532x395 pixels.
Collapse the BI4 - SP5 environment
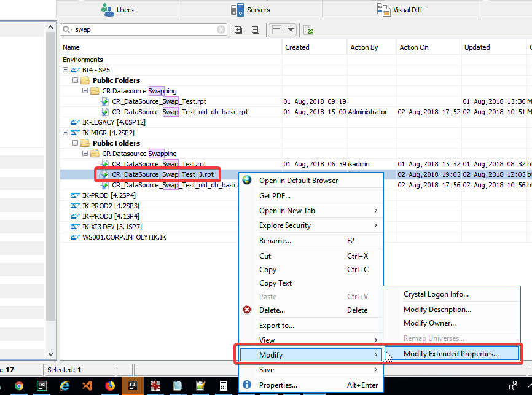pos(66,70)
